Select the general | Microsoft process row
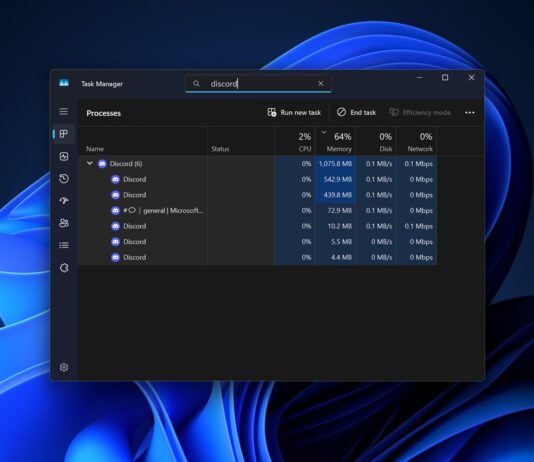Screen dimensions: 534x462 pos(257,211)
